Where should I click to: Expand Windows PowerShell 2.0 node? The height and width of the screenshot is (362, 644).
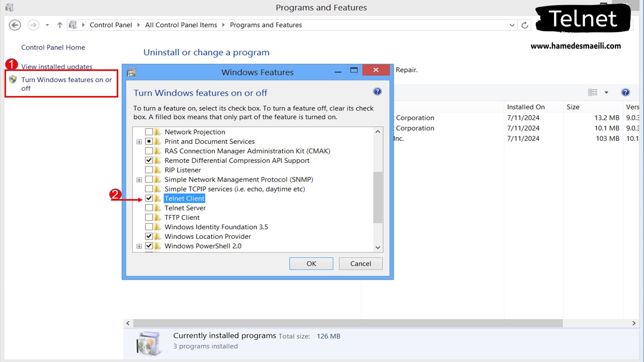point(139,246)
